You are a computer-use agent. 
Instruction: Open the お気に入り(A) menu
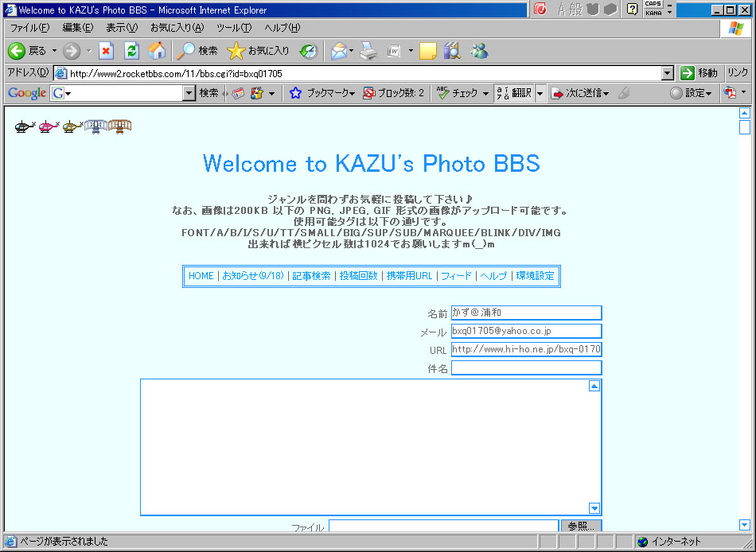(x=176, y=28)
